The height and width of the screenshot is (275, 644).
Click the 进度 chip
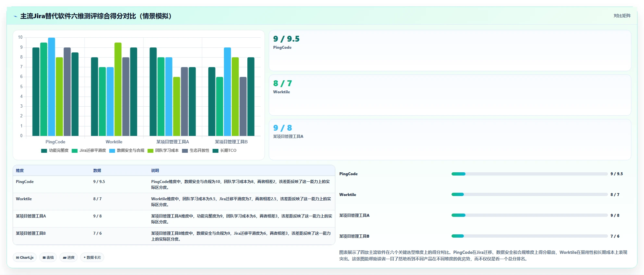(68, 257)
